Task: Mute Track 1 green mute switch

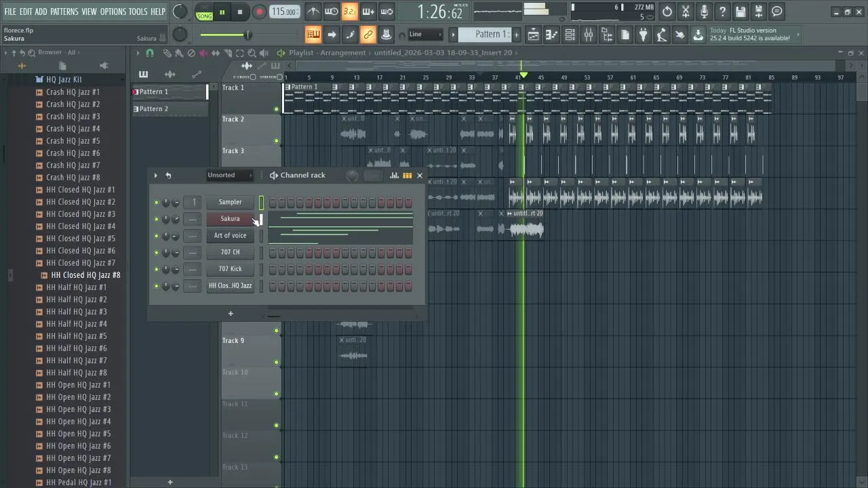Action: [x=276, y=109]
